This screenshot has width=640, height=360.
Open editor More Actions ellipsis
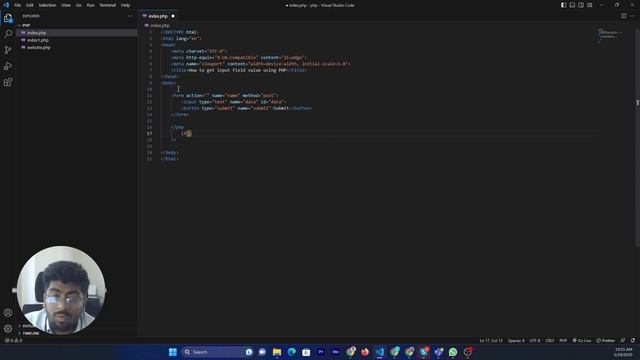tap(632, 16)
